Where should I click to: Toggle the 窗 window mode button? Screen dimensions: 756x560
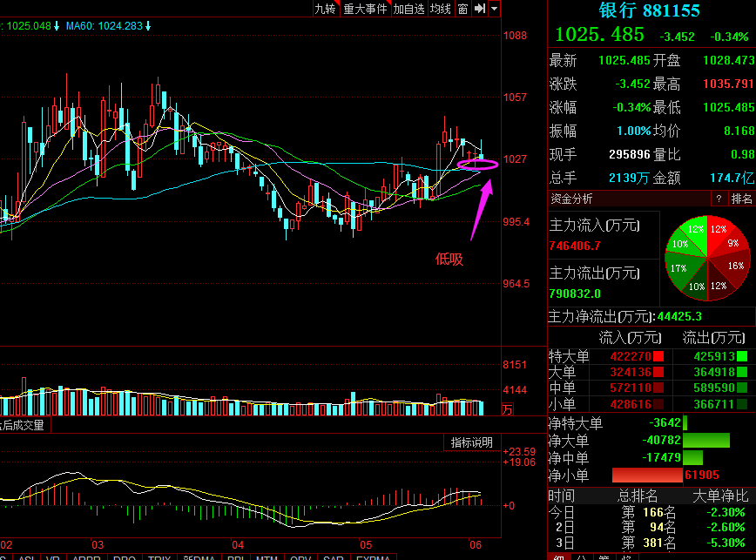[x=462, y=9]
